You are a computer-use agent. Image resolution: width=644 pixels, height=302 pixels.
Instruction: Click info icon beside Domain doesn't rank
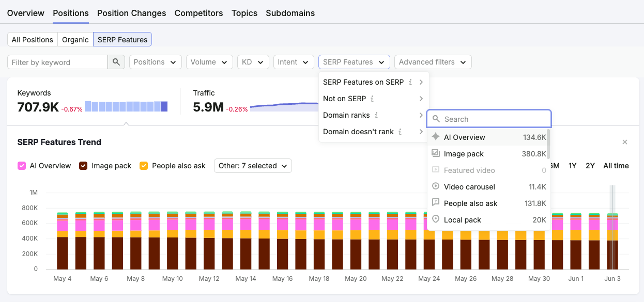(400, 132)
